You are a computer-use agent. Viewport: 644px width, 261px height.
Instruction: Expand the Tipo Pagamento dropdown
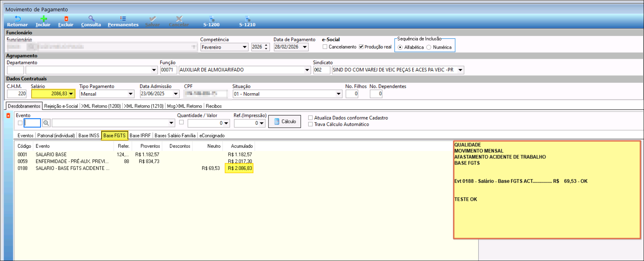click(130, 94)
